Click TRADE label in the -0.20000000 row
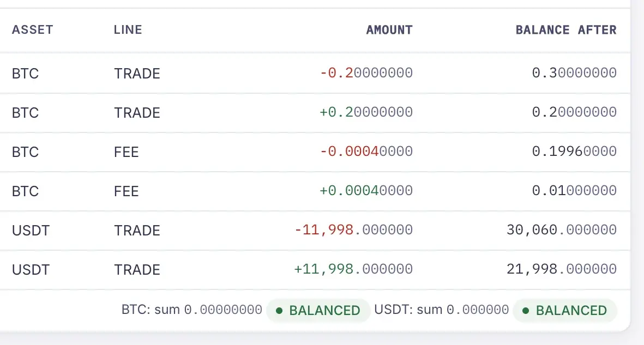Screen dimensions: 644x345 click(137, 74)
